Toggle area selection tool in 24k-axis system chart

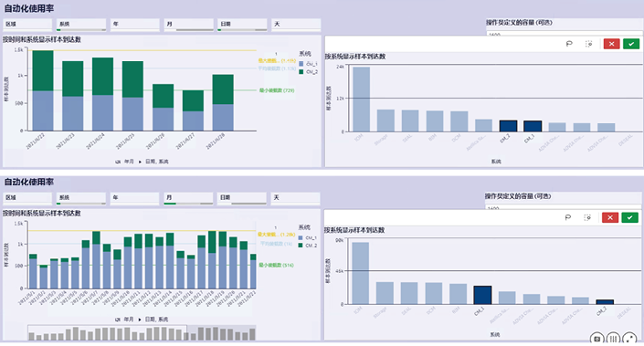pyautogui.click(x=588, y=44)
